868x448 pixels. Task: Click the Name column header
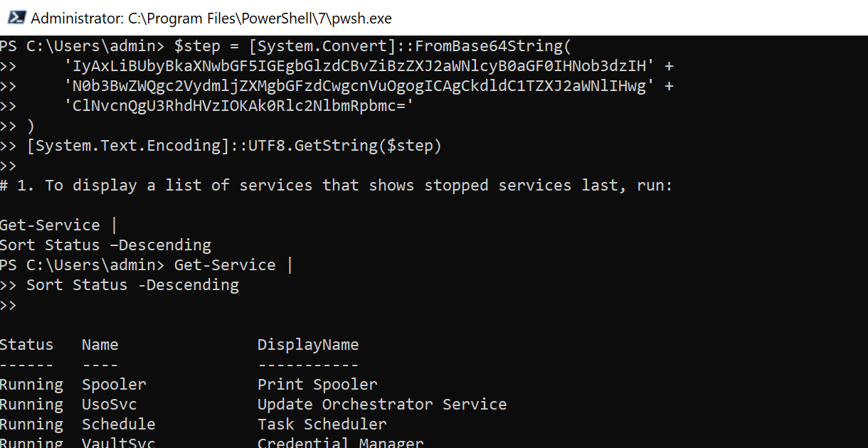(x=99, y=344)
